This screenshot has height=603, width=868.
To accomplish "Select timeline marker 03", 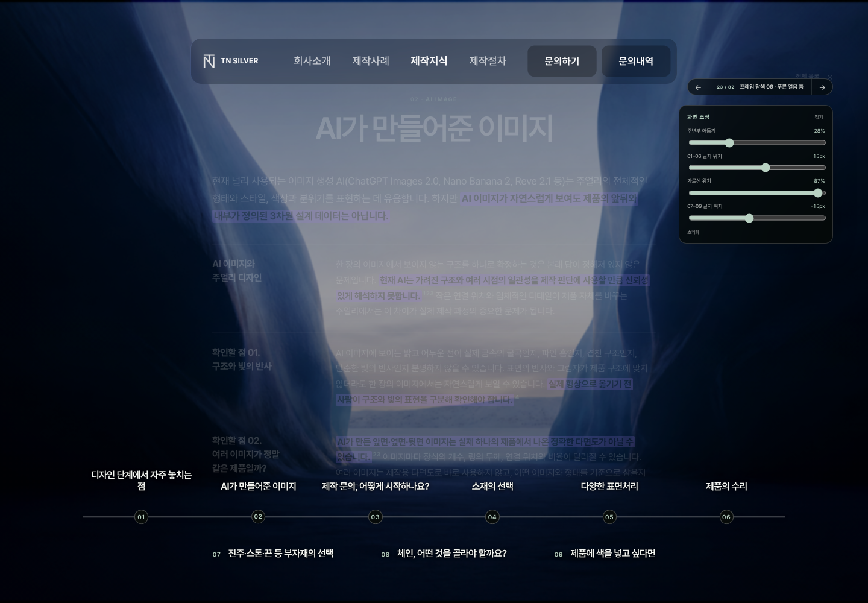I will [375, 517].
